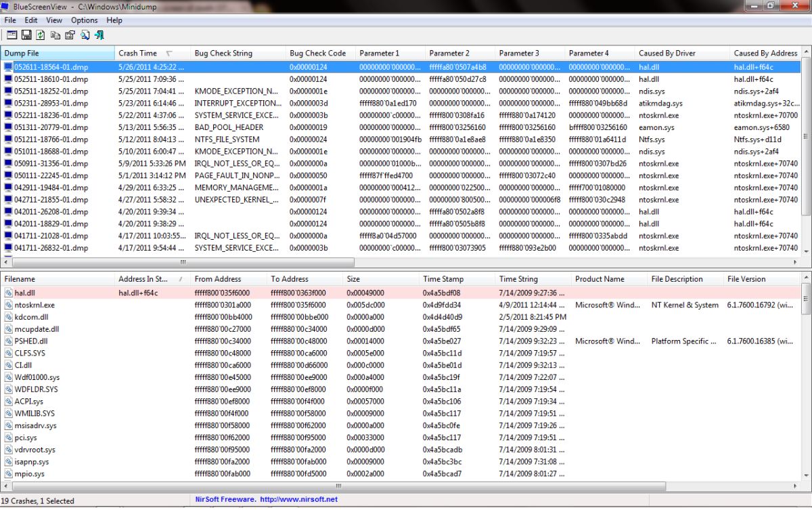The width and height of the screenshot is (812, 510).
Task: Click the icon next to 052511-18610-01.dmp
Action: pos(8,79)
